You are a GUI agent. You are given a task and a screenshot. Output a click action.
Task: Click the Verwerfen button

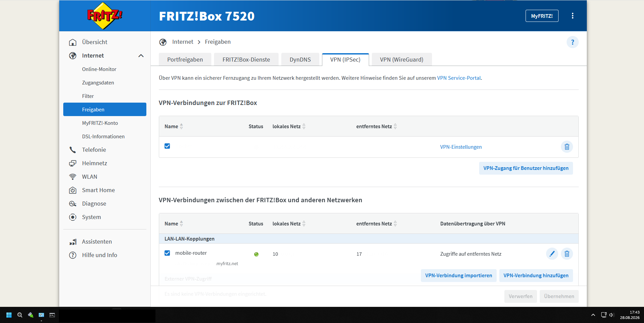click(x=521, y=296)
